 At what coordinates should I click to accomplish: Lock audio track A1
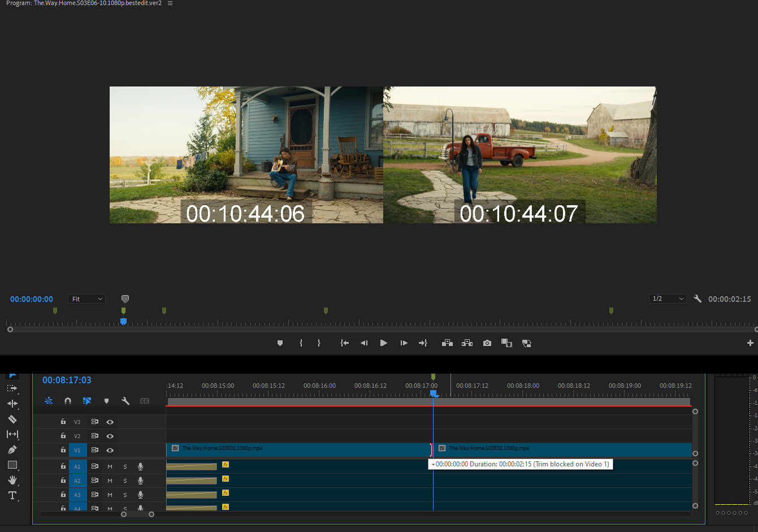click(63, 466)
